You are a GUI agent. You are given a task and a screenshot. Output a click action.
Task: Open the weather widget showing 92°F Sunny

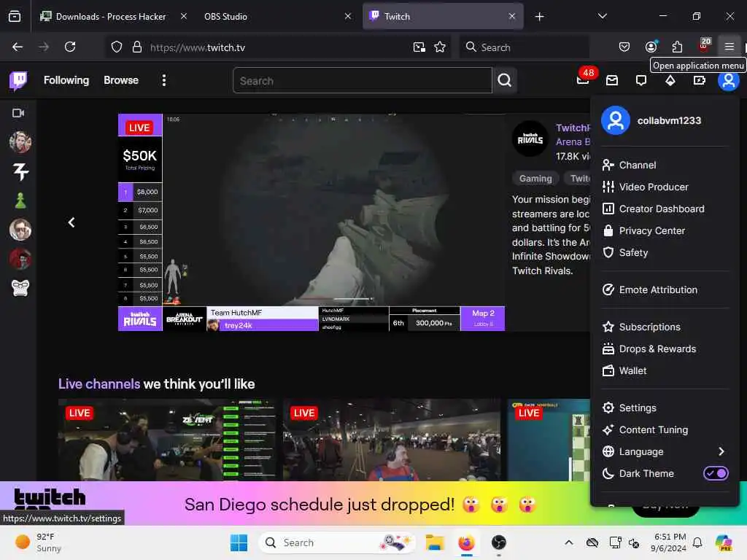(x=39, y=542)
